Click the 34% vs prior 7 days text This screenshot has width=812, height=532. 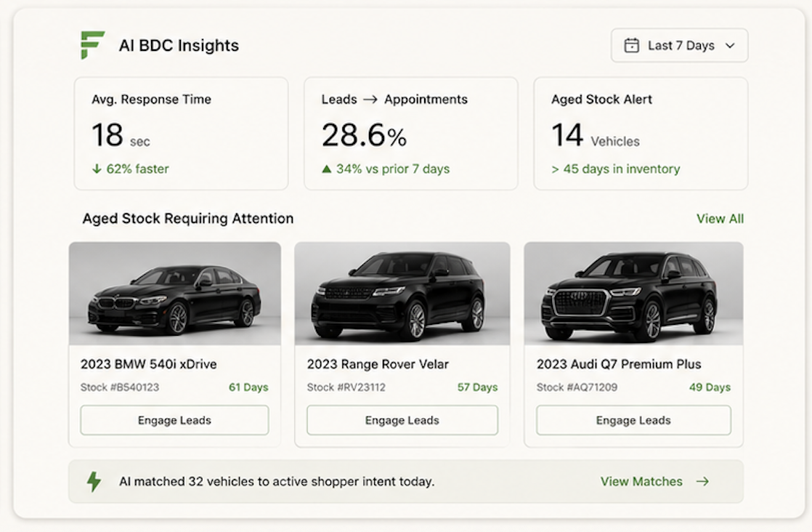393,169
